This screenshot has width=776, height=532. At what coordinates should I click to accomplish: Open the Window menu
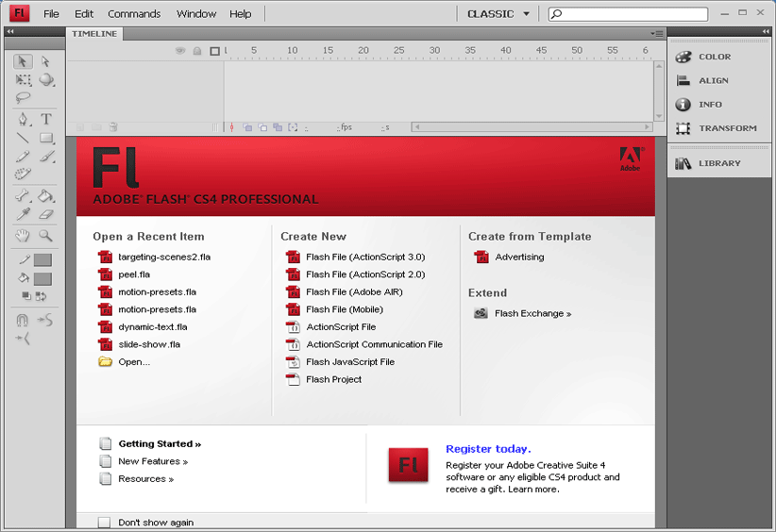[196, 14]
